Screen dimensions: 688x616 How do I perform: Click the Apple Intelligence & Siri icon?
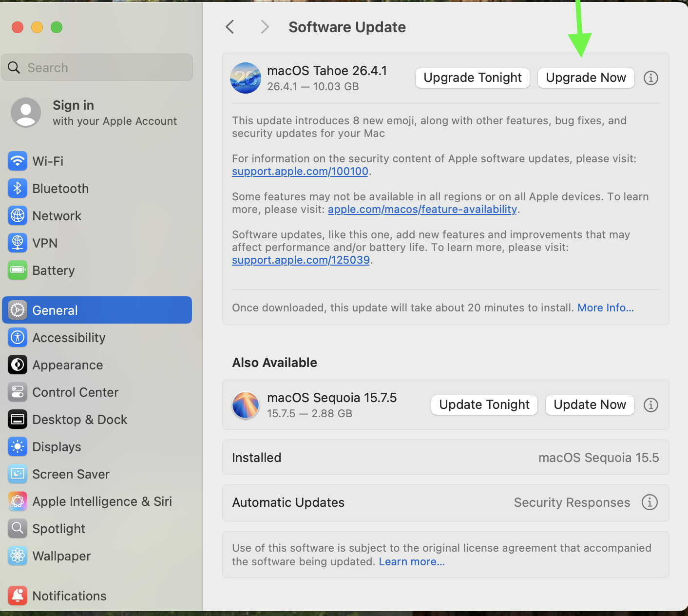point(18,501)
